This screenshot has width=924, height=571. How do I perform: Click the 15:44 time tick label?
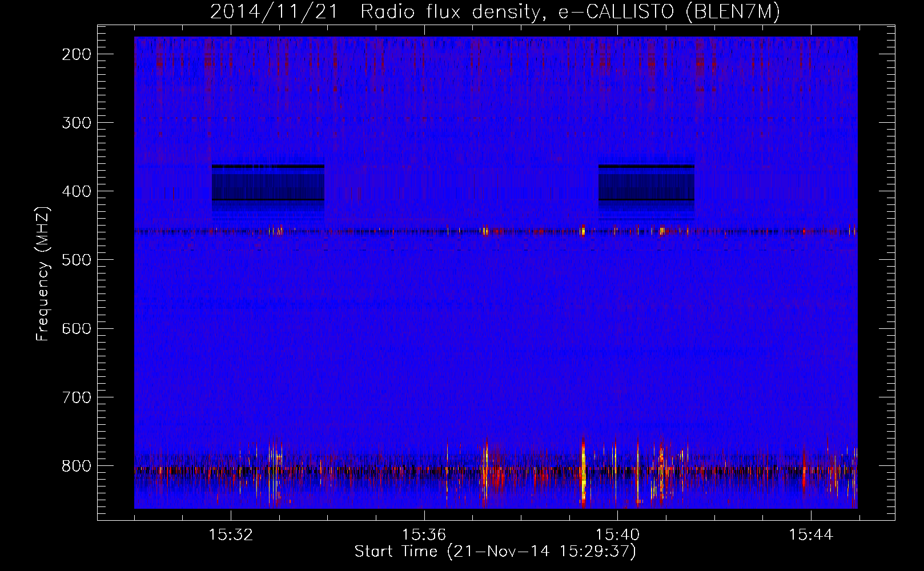pyautogui.click(x=811, y=535)
